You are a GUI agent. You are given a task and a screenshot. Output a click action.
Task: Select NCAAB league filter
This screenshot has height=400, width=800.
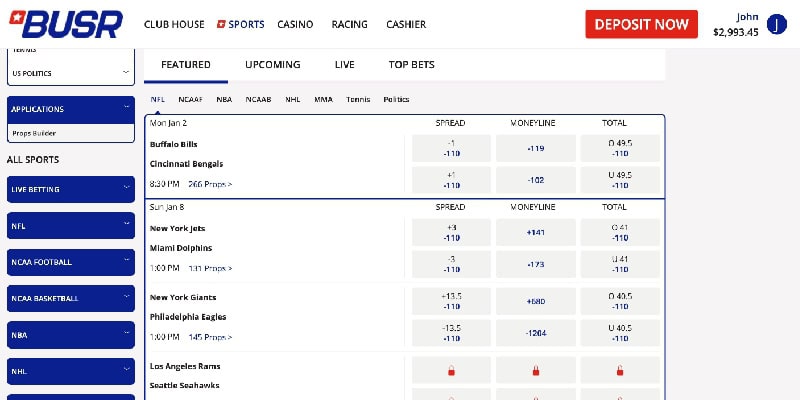coord(258,99)
